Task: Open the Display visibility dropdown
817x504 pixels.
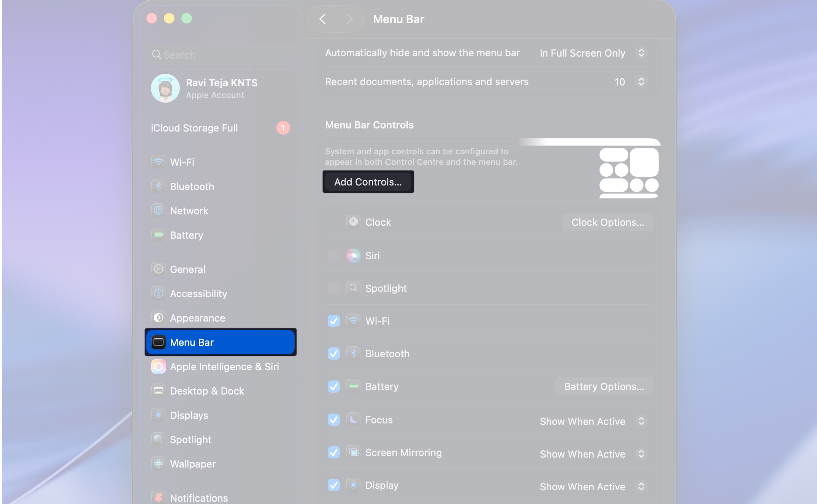Action: click(641, 486)
